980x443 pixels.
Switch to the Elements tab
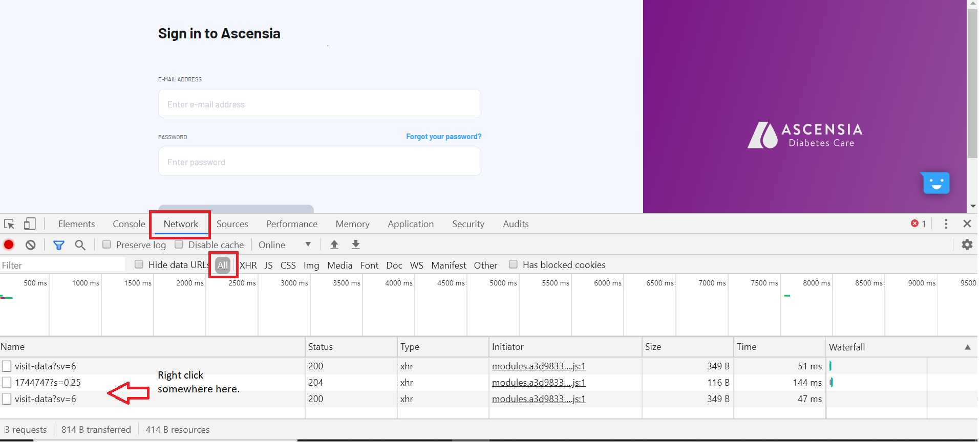click(77, 224)
